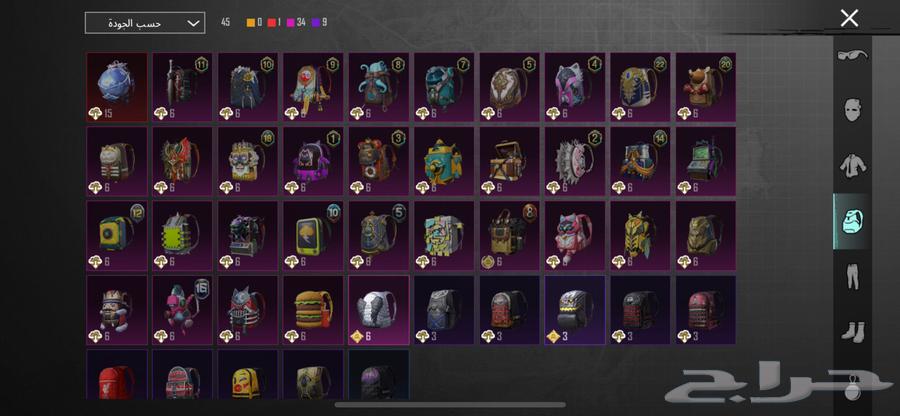Select the face mask category icon
This screenshot has height=416, width=900.
852,110
